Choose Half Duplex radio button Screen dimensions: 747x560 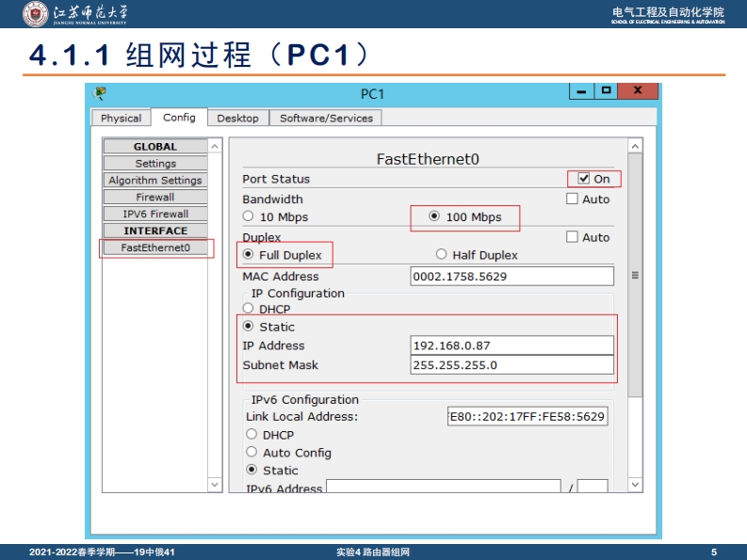tap(441, 254)
